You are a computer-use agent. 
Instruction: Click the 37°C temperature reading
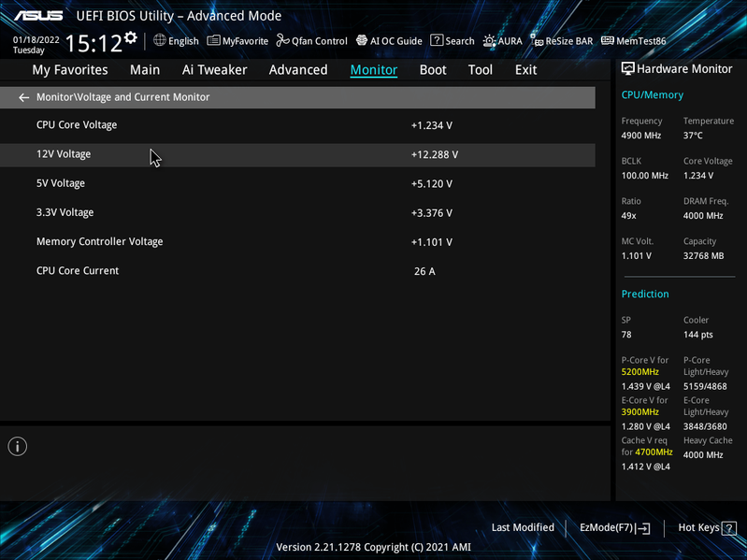click(x=693, y=136)
